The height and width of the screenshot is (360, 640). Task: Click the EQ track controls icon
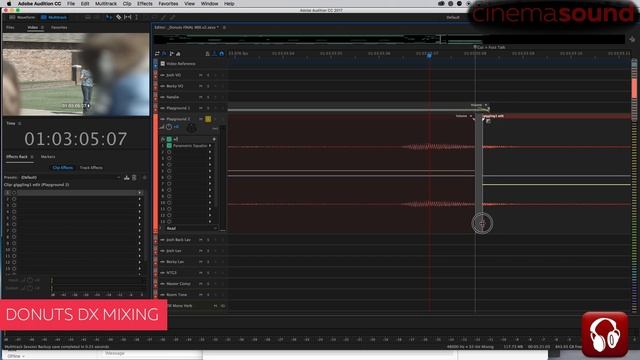click(178, 53)
